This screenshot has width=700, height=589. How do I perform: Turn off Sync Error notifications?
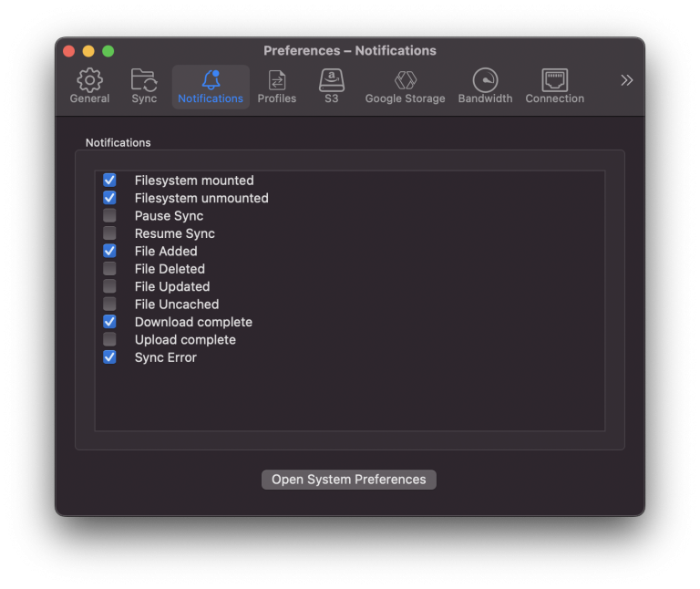click(x=109, y=357)
